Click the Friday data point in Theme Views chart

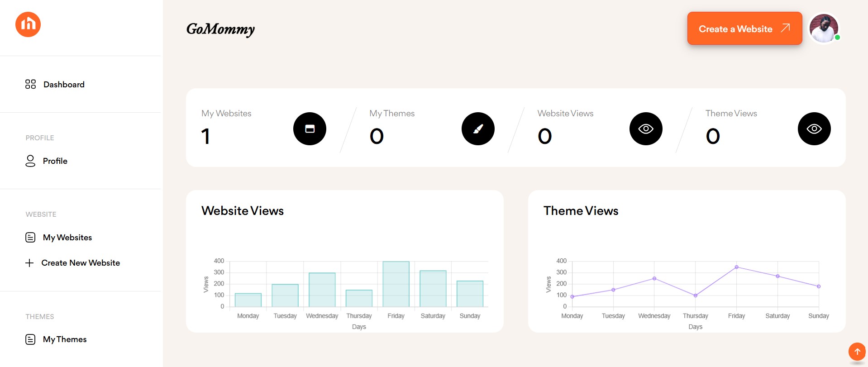(x=736, y=267)
